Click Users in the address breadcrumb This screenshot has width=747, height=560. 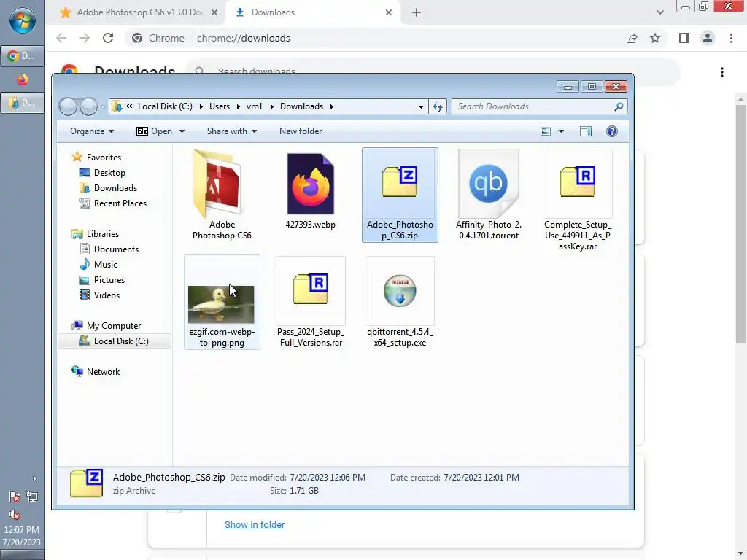point(220,106)
